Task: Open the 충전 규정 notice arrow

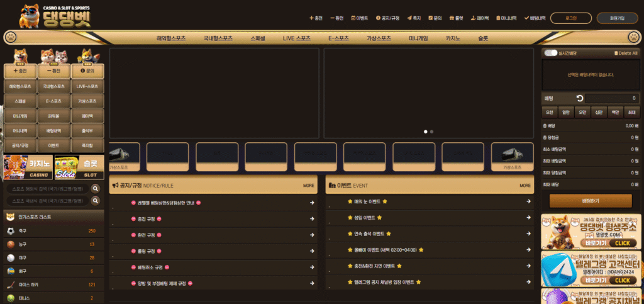Action: click(312, 218)
